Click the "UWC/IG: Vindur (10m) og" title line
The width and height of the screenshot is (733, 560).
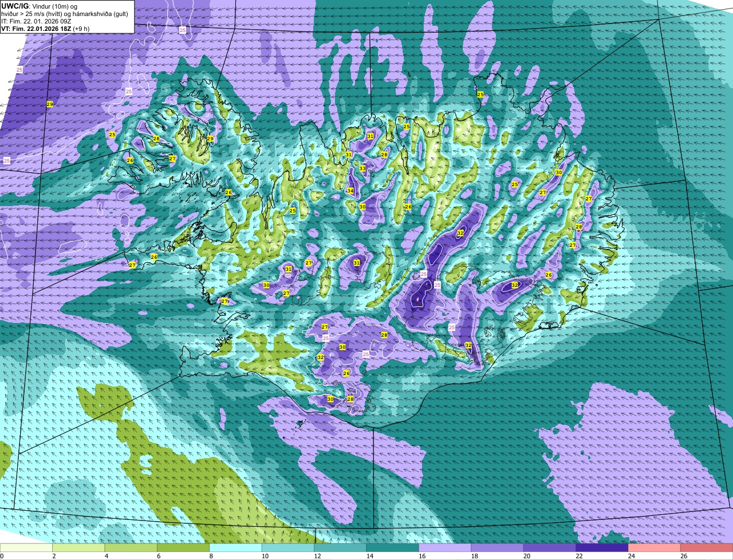tap(39, 5)
